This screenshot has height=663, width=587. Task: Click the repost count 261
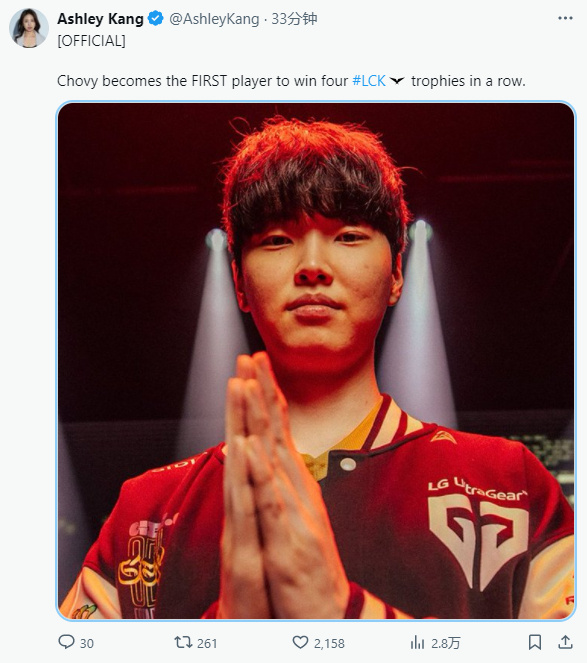pos(207,643)
